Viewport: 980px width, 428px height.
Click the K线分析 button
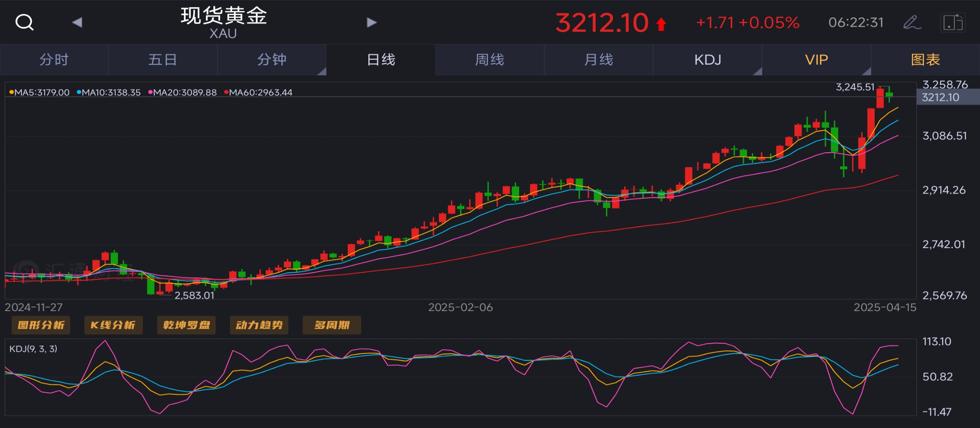tap(113, 325)
